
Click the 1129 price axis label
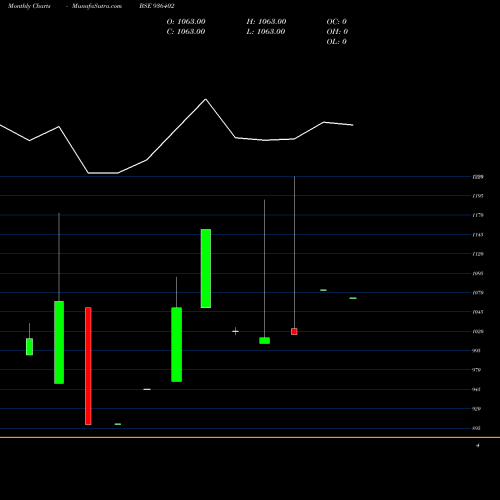pyautogui.click(x=477, y=254)
